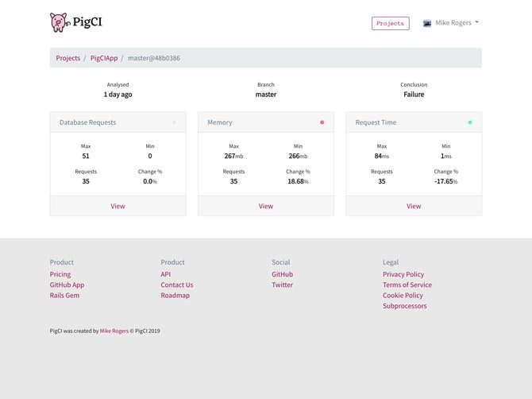Open the Projects button in header
This screenshot has width=532, height=399.
pyautogui.click(x=390, y=23)
